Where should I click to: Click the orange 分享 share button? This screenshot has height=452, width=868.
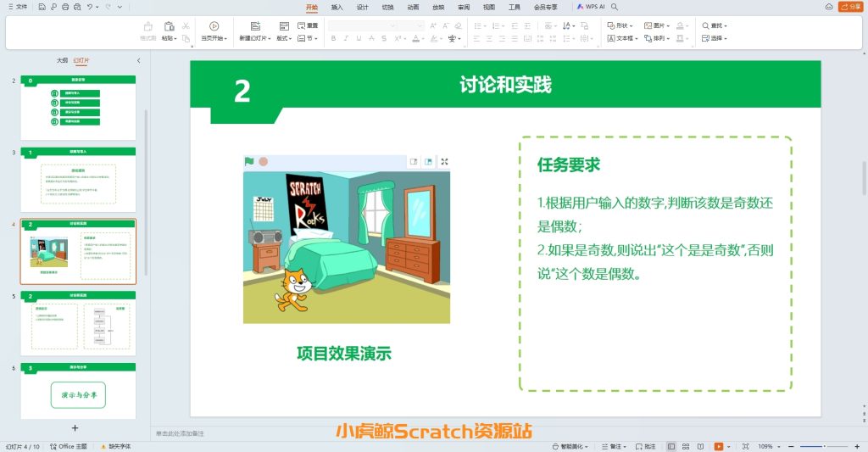(849, 7)
